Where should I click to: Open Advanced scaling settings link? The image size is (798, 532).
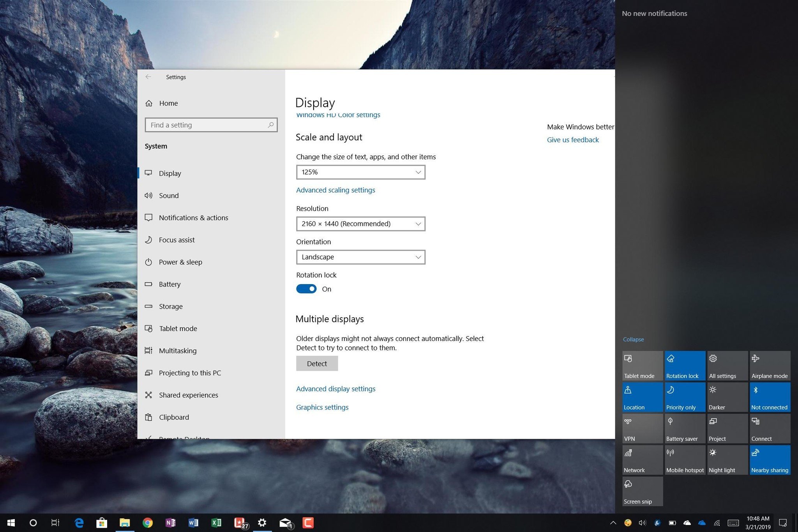(x=335, y=189)
